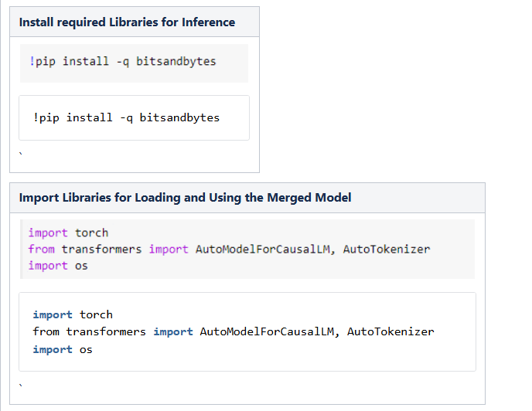Click "import torch" line with blue keyword
The height and width of the screenshot is (411, 532).
(x=73, y=314)
